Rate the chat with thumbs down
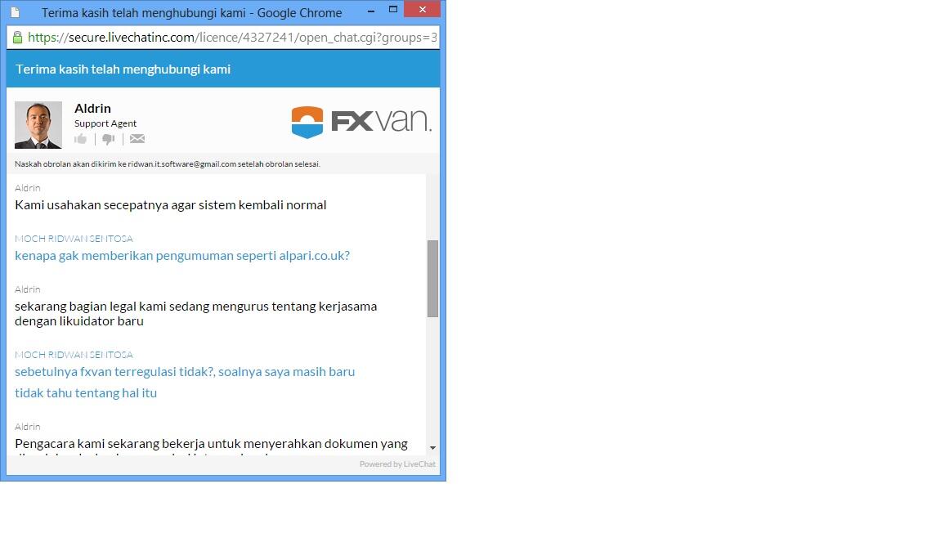Viewport: 936px width, 560px height. click(108, 139)
